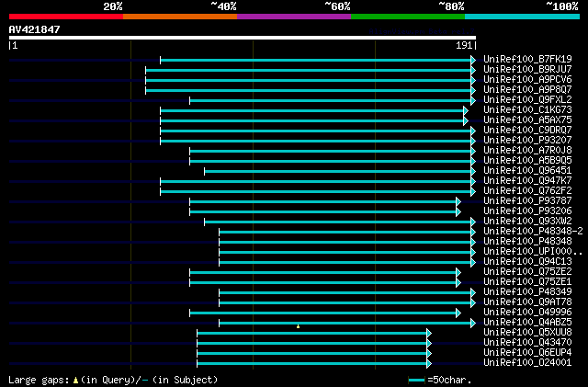Click the cyan 50char scale bar sample
The image size is (588, 387).
[416, 381]
